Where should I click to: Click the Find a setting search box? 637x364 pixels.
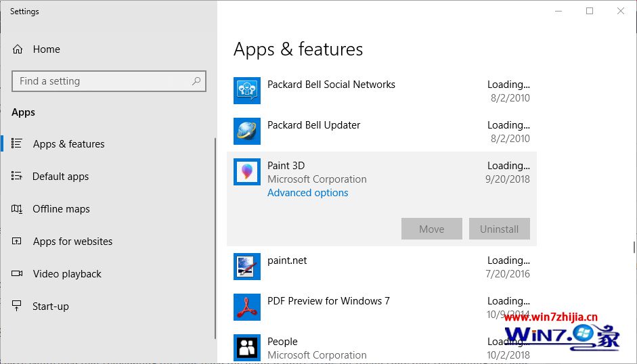(109, 81)
